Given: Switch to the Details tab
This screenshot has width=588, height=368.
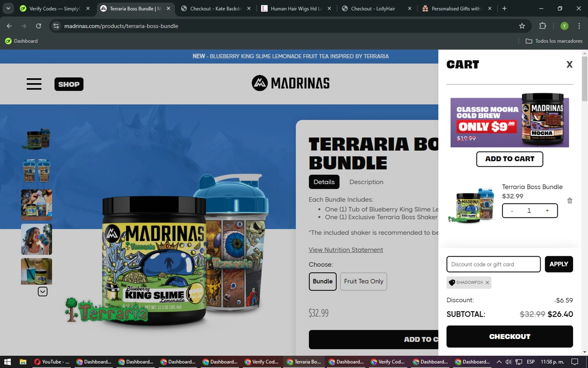Looking at the screenshot, I should (324, 182).
